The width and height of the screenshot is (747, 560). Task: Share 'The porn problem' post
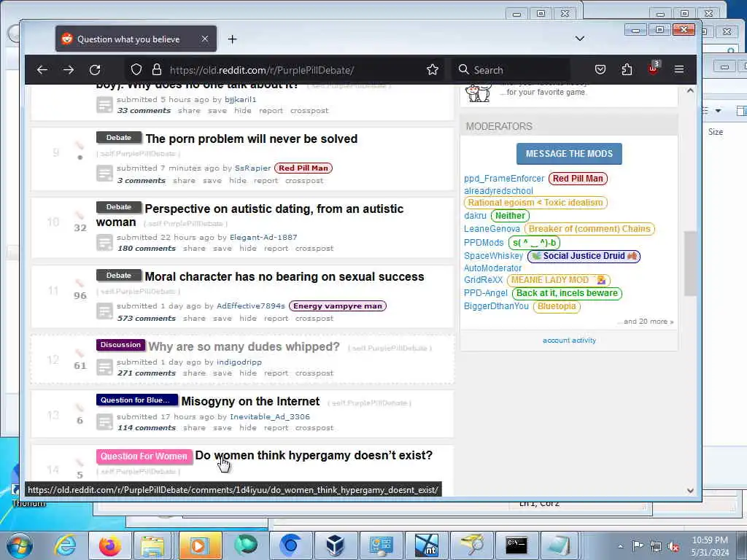(184, 181)
